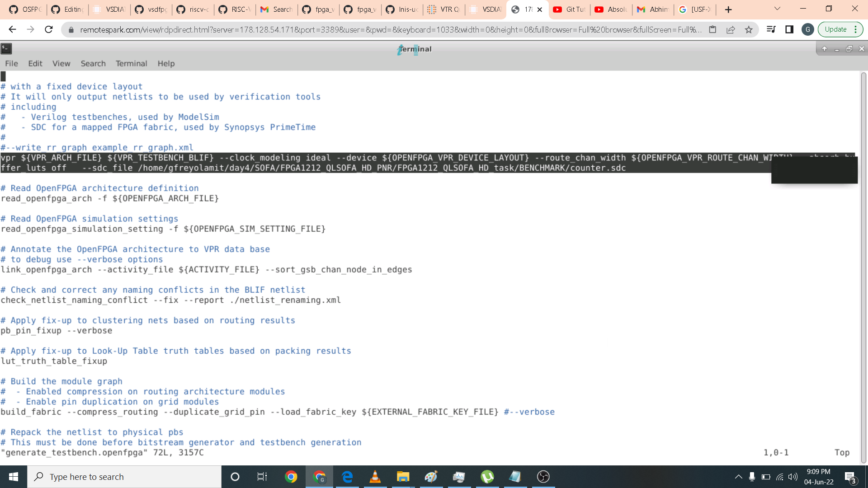
Task: Bookmark this page with star icon
Action: point(749,30)
